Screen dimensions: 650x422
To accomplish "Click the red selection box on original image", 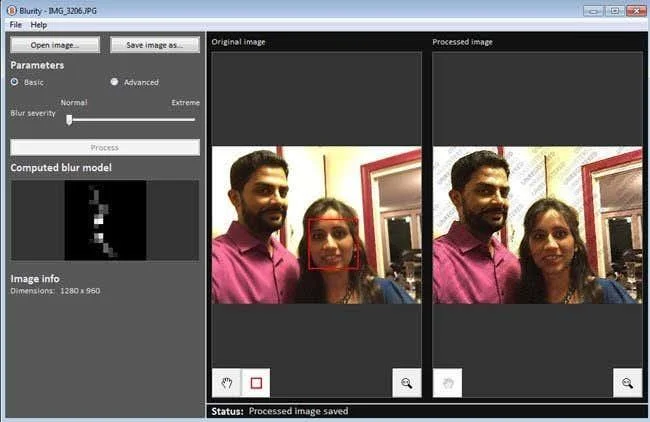I will [x=333, y=244].
